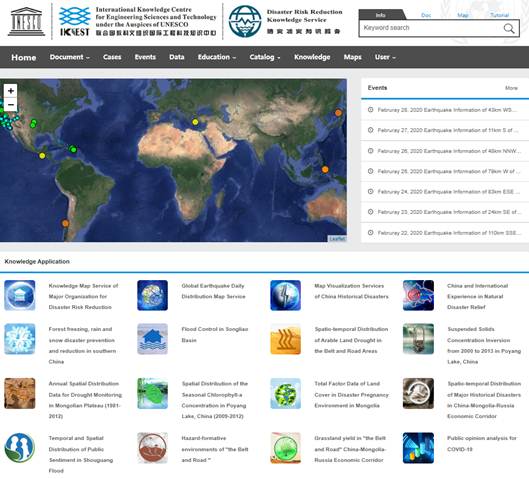529x479 pixels.
Task: Expand the Catalog dropdown menu
Action: click(x=265, y=57)
